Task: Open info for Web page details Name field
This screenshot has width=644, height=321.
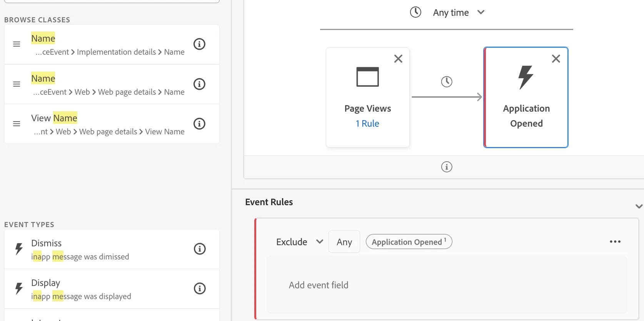Action: coord(199,84)
